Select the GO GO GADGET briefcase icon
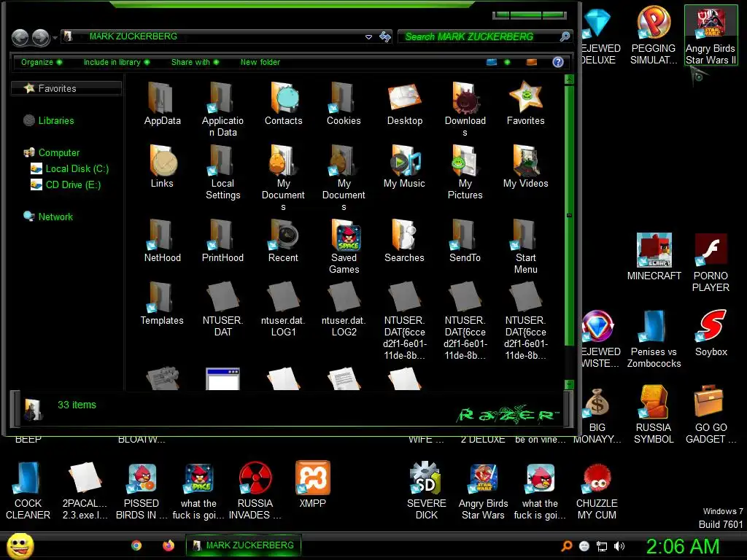Viewport: 747px width, 560px height. click(x=711, y=414)
